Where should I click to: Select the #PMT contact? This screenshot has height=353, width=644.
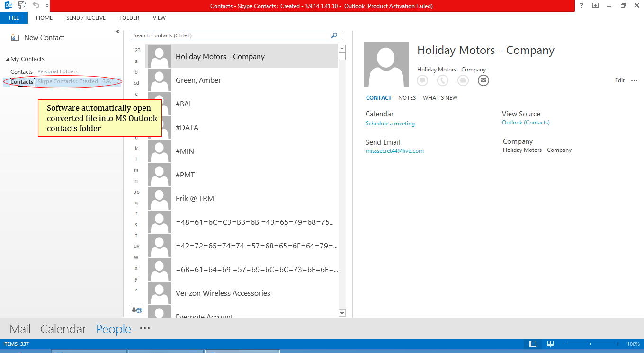tap(241, 175)
